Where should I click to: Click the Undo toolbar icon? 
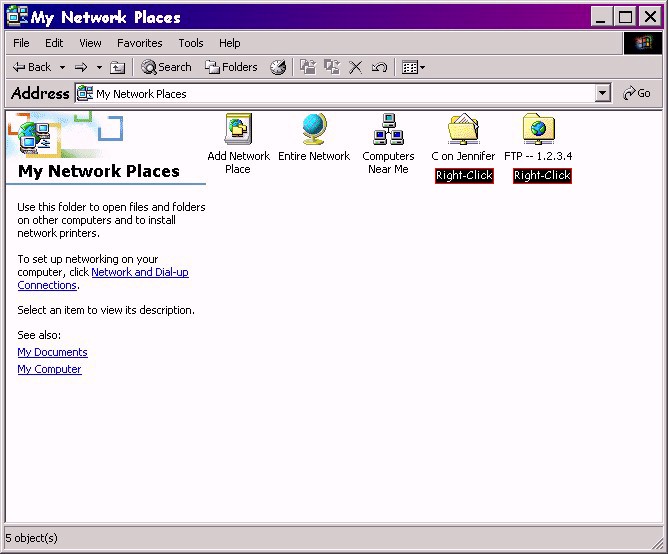click(379, 67)
